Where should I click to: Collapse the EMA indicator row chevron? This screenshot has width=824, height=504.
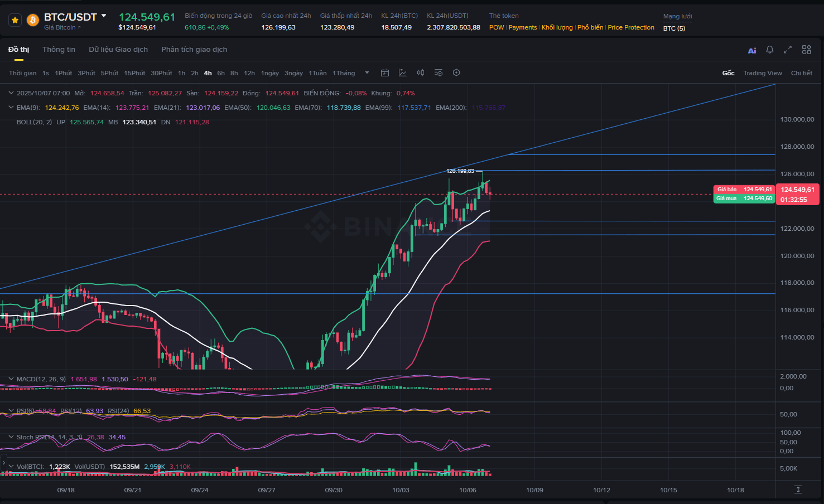tap(11, 108)
